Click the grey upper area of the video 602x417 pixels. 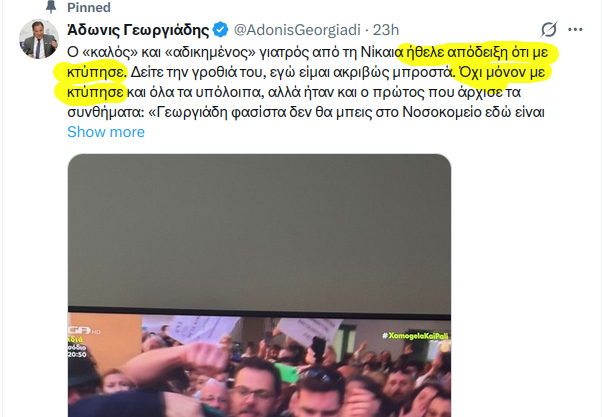point(259,230)
